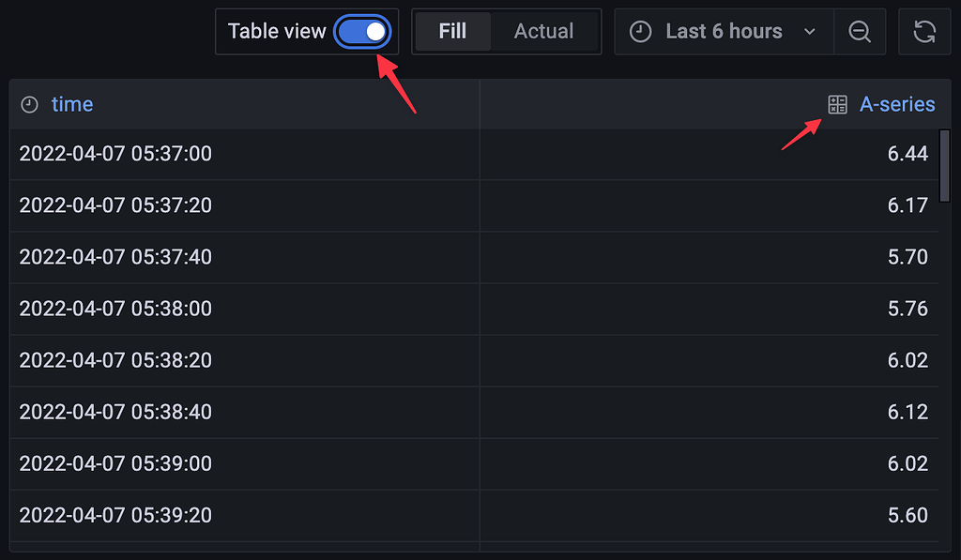Click the 5.70 value cell
The image size is (961, 560).
[x=908, y=257]
